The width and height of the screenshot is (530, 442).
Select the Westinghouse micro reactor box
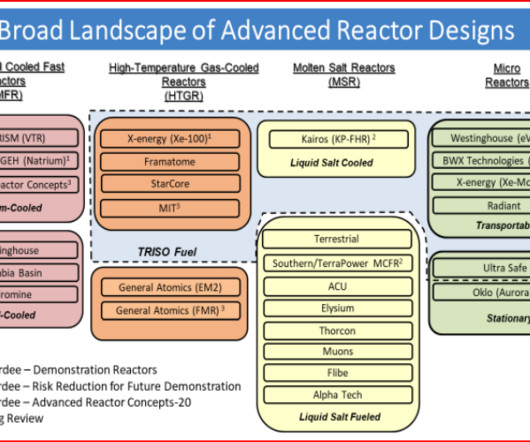481,138
